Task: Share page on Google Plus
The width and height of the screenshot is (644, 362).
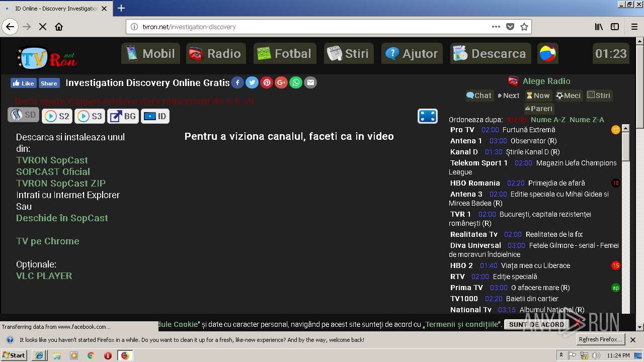Action: (x=281, y=82)
